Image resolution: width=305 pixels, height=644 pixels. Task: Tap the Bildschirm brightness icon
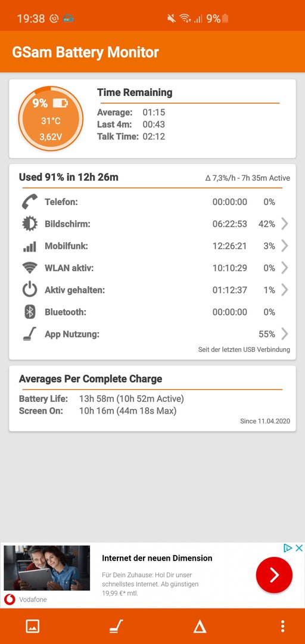pyautogui.click(x=29, y=224)
